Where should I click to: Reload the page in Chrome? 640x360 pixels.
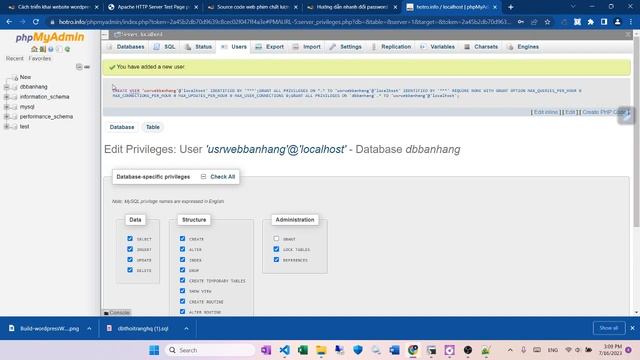click(x=36, y=22)
